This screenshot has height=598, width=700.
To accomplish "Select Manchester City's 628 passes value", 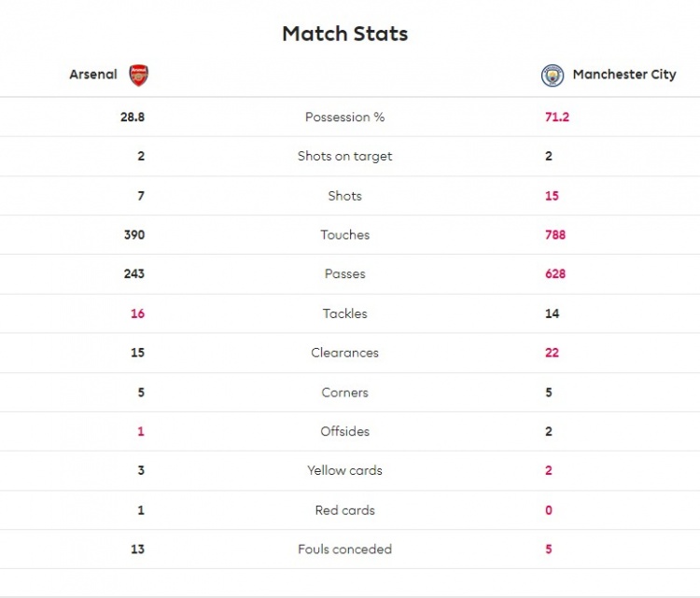I will pyautogui.click(x=555, y=273).
